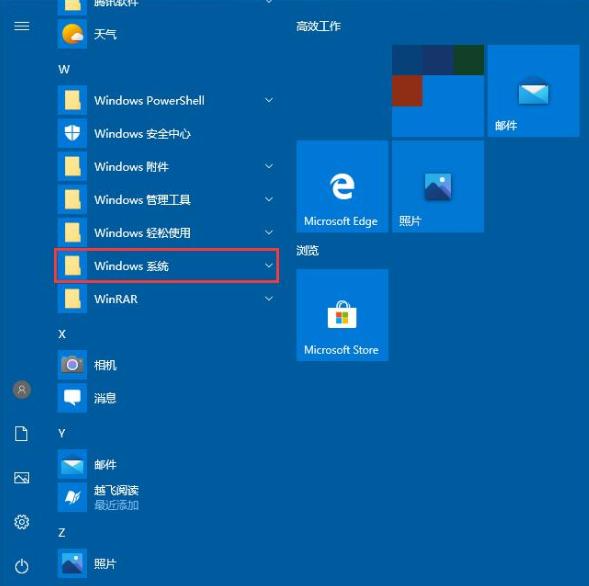
Task: Click the 越飞阅读 app name text
Action: 116,490
